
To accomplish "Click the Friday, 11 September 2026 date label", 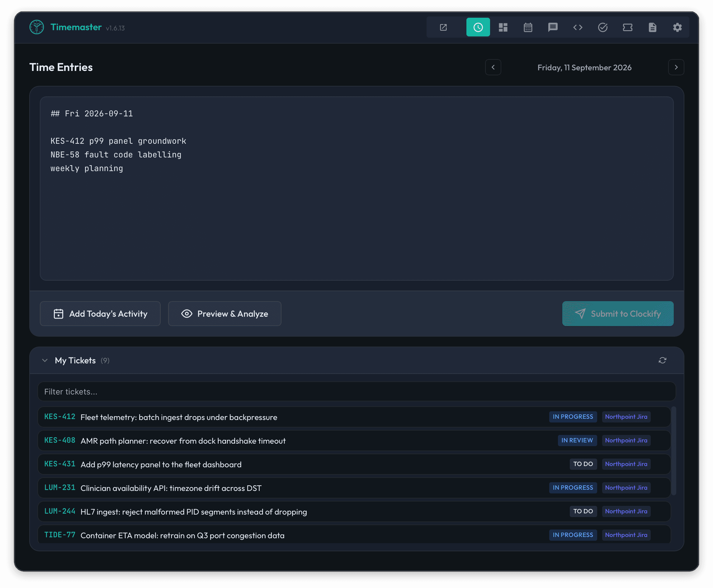I will [584, 68].
